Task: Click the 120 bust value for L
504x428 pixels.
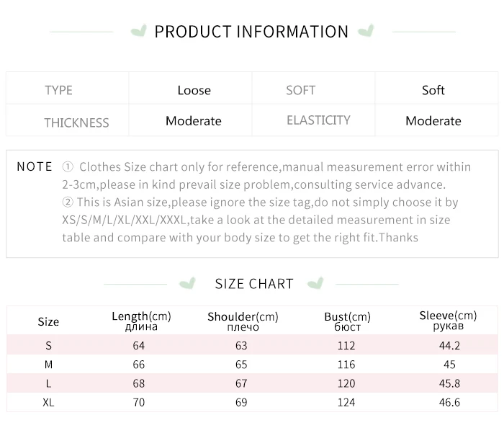Action: pyautogui.click(x=346, y=383)
